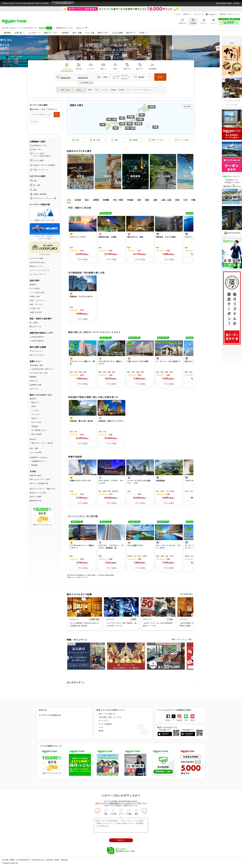
Task: Click the ディズニー keyword shortcut button
Action: pos(35,122)
